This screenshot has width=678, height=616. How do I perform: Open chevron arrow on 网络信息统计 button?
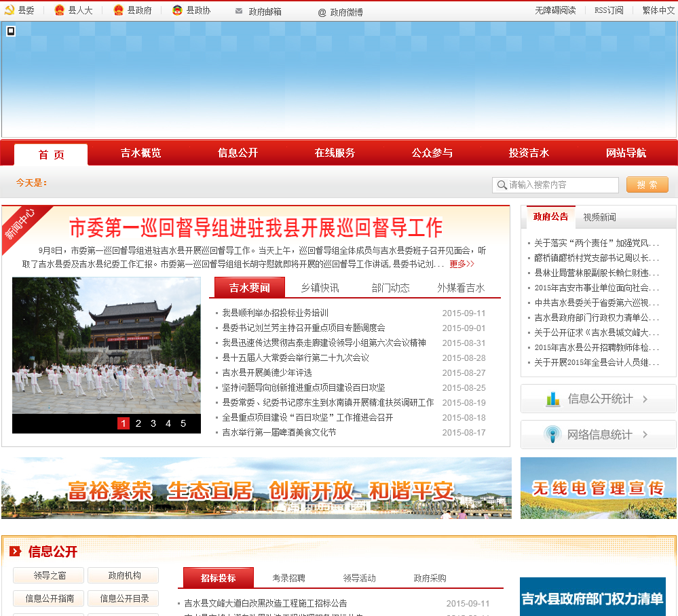pos(645,434)
